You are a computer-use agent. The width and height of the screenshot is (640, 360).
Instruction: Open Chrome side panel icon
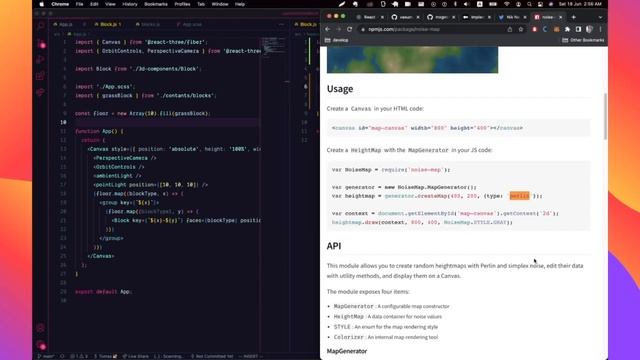tap(578, 29)
